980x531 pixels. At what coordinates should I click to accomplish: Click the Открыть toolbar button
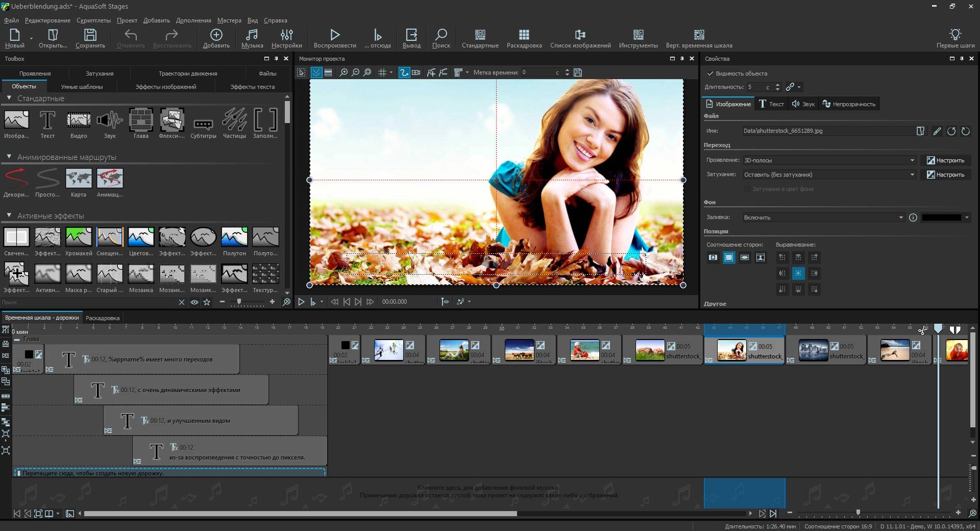[x=53, y=38]
